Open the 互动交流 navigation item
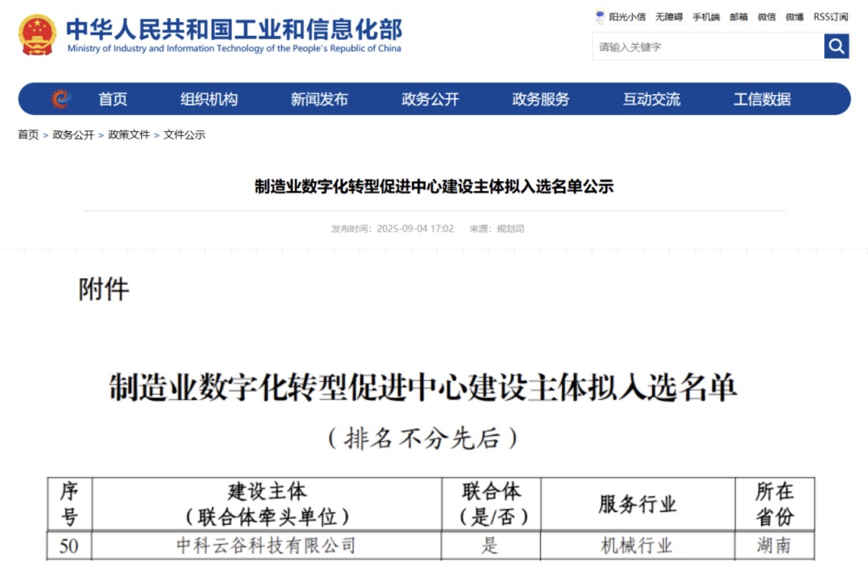 point(651,99)
